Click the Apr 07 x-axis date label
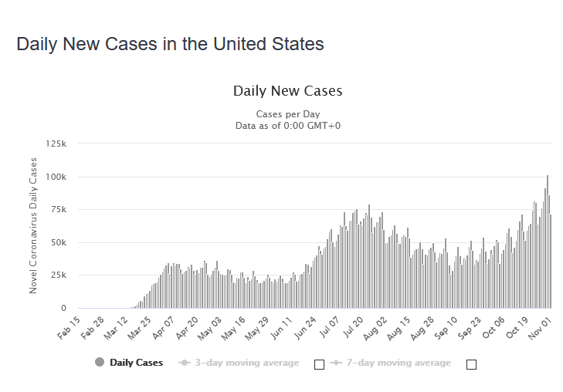This screenshot has width=563, height=392. [163, 326]
